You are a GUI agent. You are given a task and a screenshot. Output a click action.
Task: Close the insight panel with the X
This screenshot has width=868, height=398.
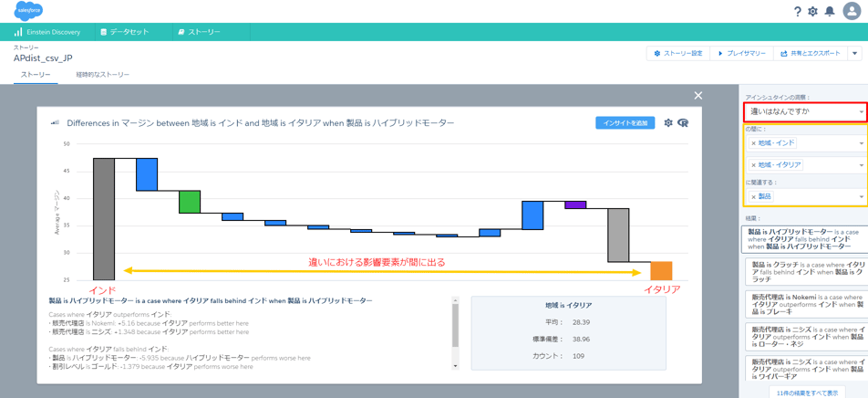pyautogui.click(x=698, y=95)
